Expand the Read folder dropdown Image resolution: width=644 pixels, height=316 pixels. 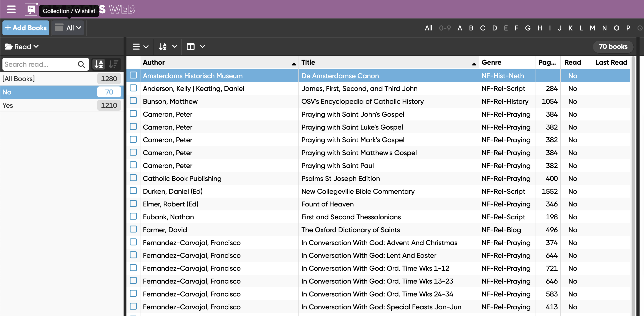[22, 46]
